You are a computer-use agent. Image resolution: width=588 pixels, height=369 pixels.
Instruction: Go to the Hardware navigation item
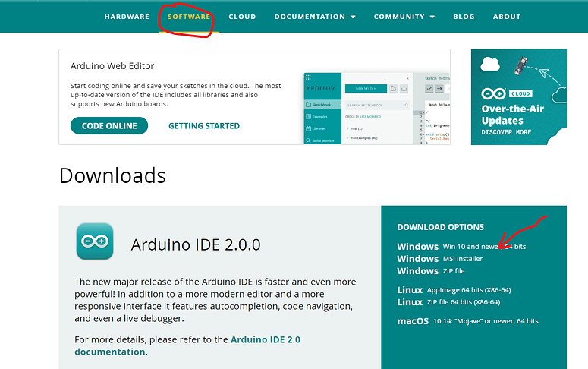point(127,17)
